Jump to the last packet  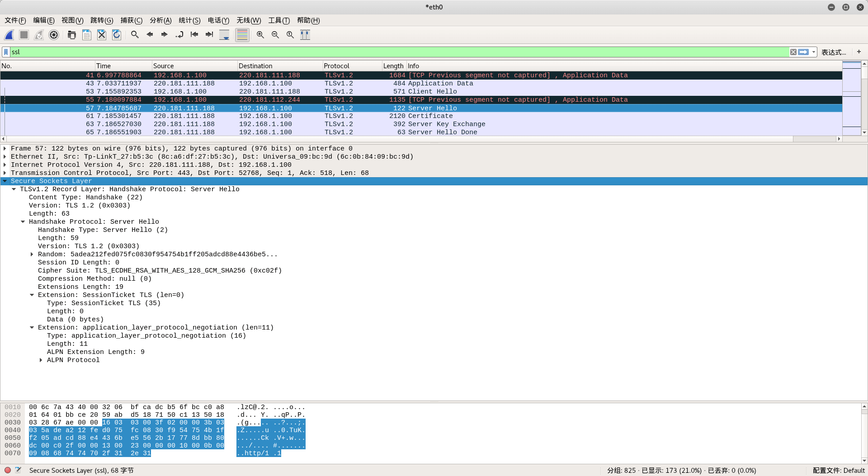pyautogui.click(x=209, y=35)
